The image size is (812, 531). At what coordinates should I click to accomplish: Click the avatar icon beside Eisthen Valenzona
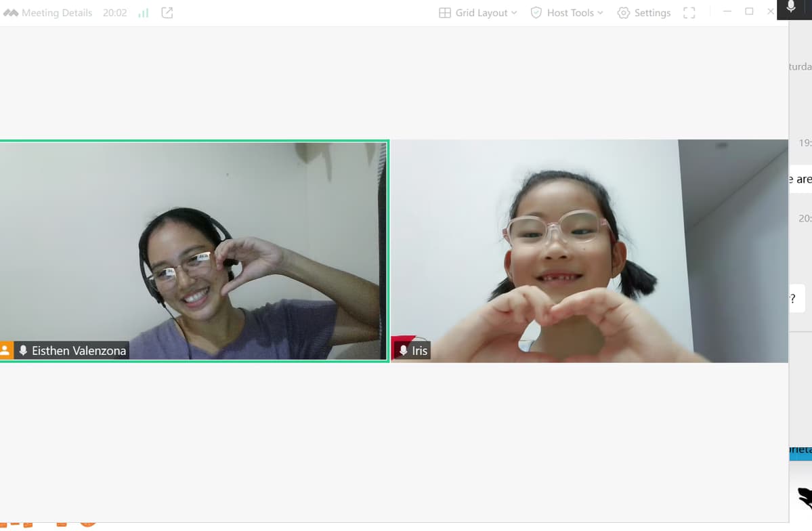pos(7,350)
